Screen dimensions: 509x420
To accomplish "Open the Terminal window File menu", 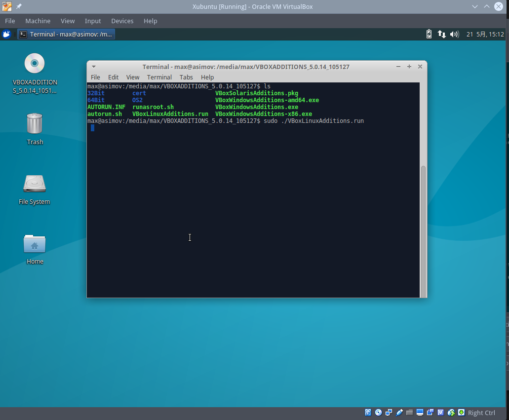I will [x=95, y=77].
